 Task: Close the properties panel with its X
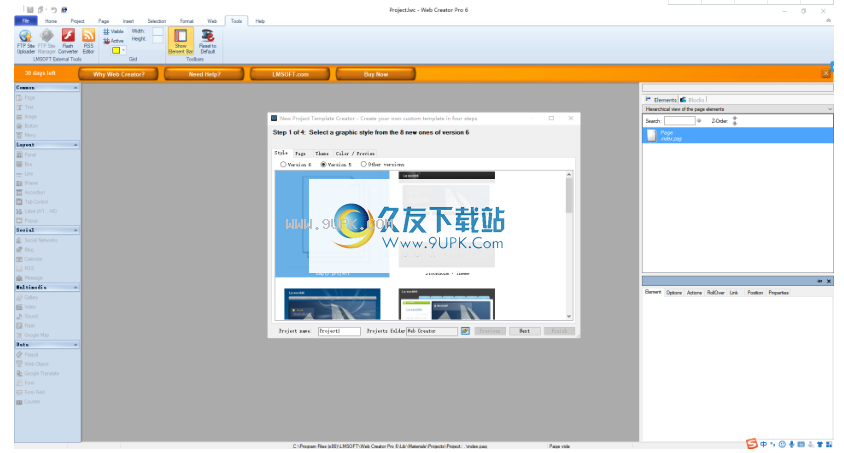829,281
